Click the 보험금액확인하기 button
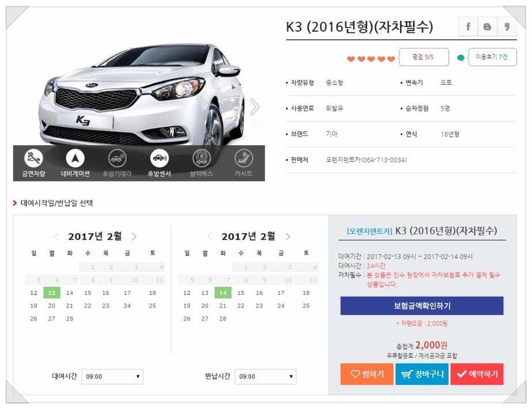Viewport: 532px width, 409px height. click(421, 305)
